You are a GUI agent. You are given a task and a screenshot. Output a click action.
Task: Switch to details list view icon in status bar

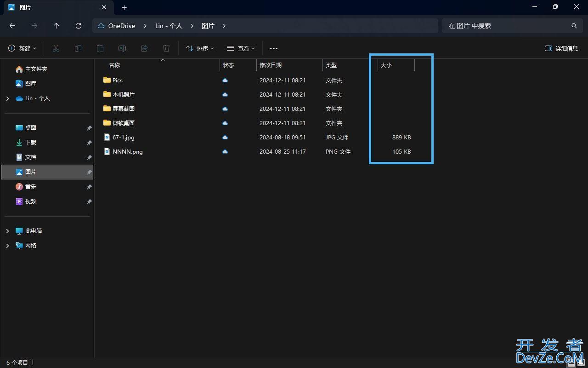pos(571,362)
